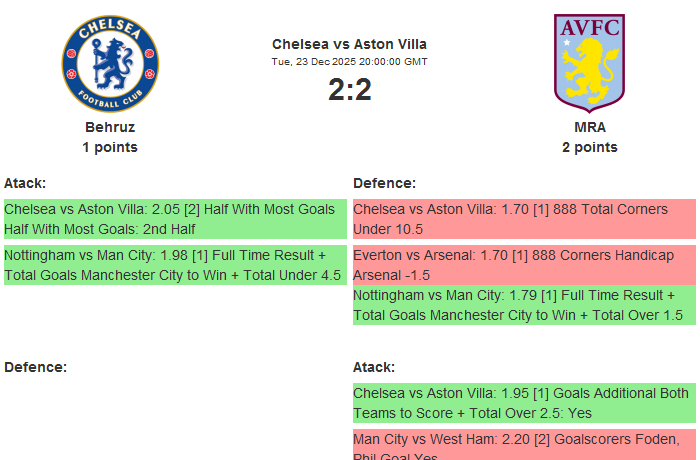The image size is (700, 460).
Task: Select the Manchester City Win + Under 4.5 bet
Action: pos(175,265)
